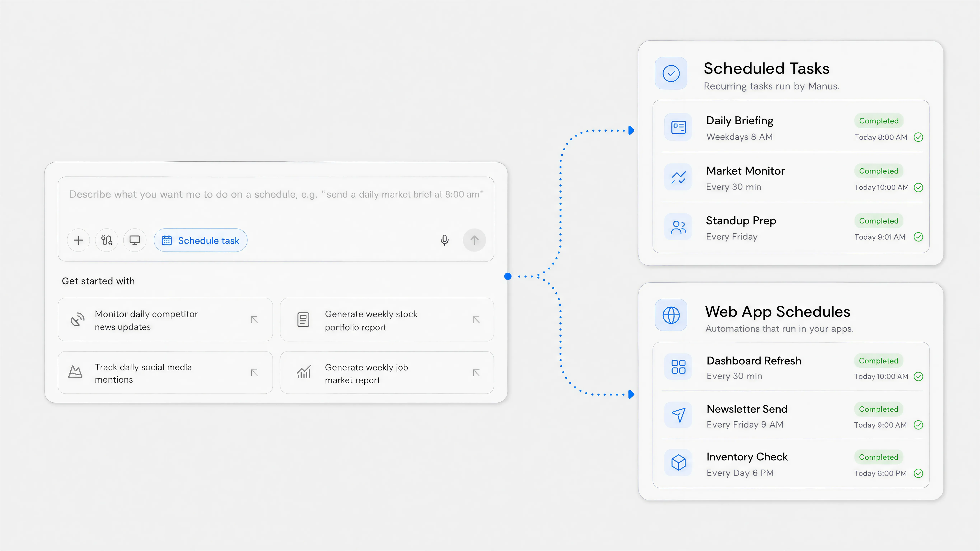Select Monitor daily competitor news updates suggestion
Viewport: 980px width, 551px height.
tap(165, 320)
